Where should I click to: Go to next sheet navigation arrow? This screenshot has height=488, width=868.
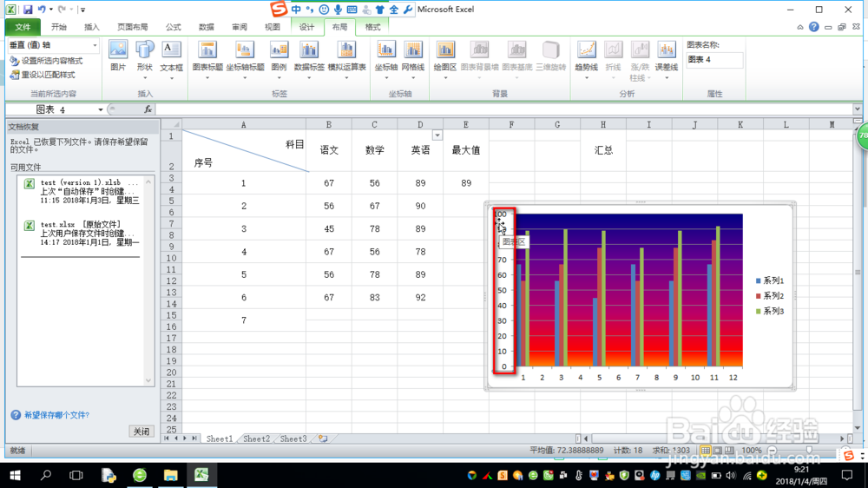point(185,439)
